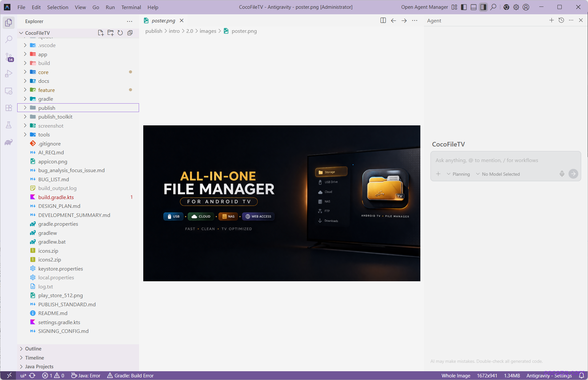Open the account profile icon
Screen dimensions: 588x380
[526, 7]
